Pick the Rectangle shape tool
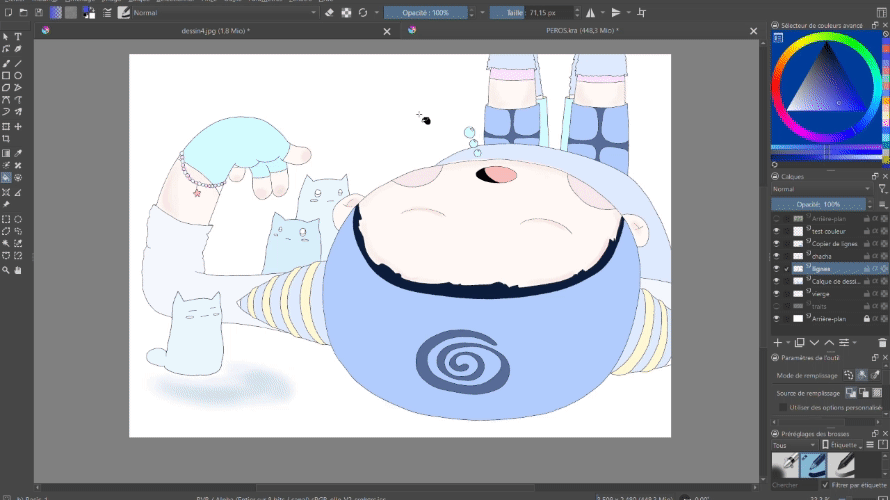The height and width of the screenshot is (500, 890). 6,75
